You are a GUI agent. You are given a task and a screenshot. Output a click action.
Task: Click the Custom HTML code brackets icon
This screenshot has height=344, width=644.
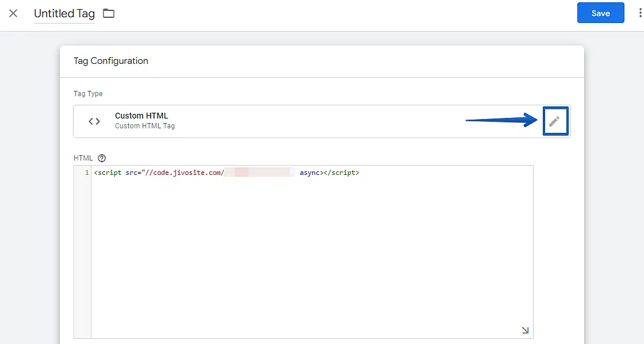click(94, 121)
